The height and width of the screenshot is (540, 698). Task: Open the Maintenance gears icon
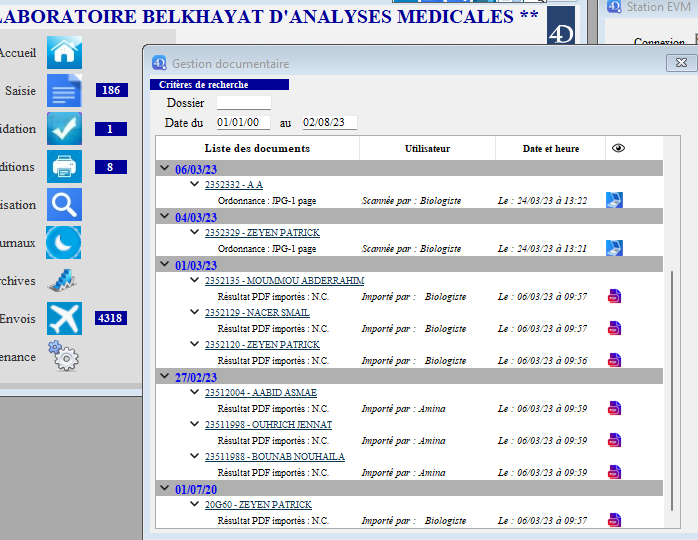64,356
